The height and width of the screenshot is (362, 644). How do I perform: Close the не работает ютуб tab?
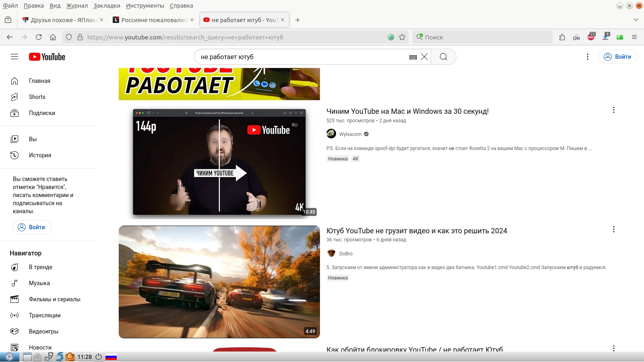point(283,20)
